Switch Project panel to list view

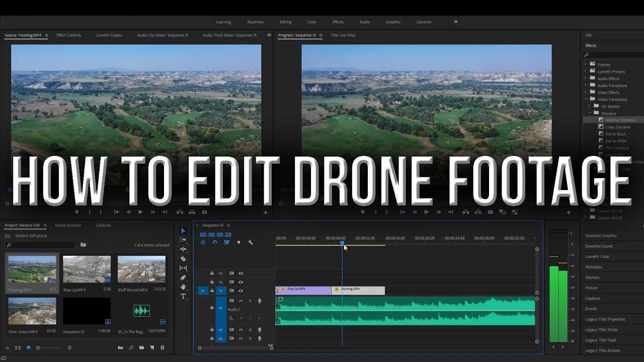pos(18,347)
